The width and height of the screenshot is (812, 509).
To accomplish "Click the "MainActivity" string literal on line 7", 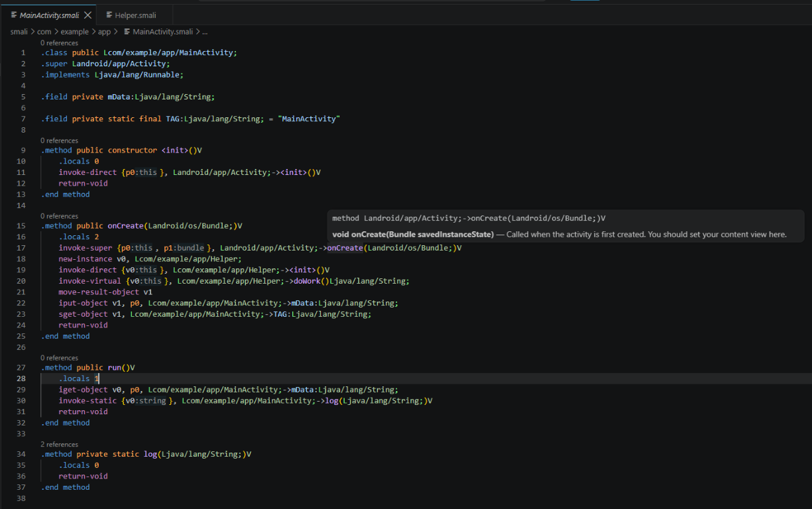I will tap(309, 119).
